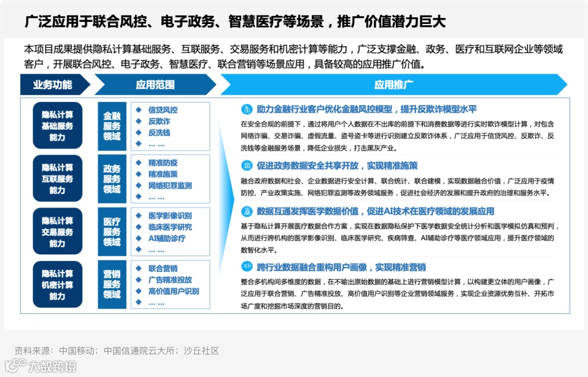Select the 金融服务领域 block
Image resolution: width=588 pixels, height=377 pixels.
(x=112, y=126)
